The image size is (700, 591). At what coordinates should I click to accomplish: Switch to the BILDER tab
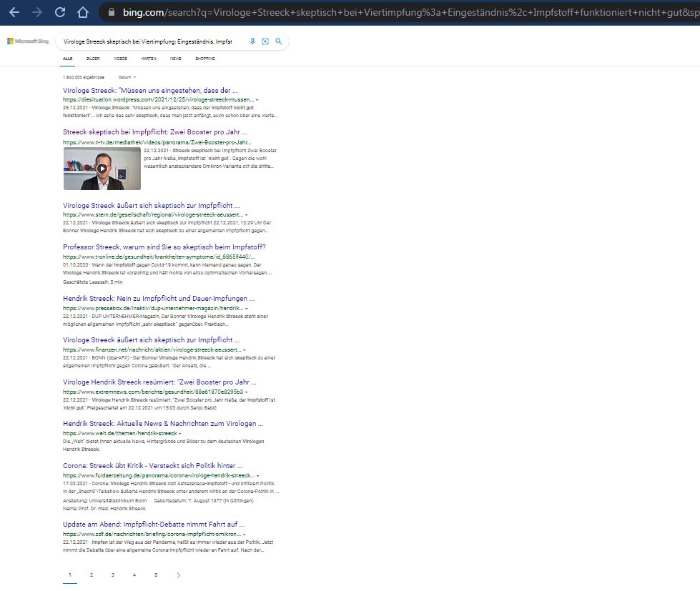93,59
